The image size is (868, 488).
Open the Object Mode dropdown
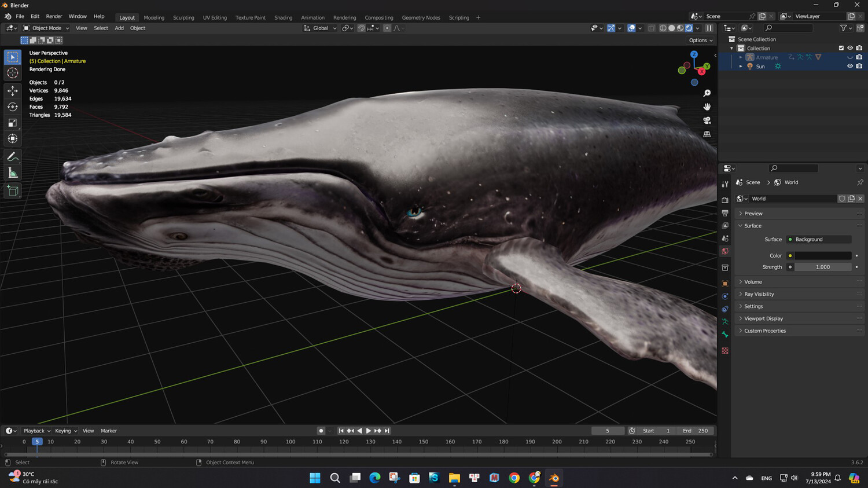pos(46,28)
